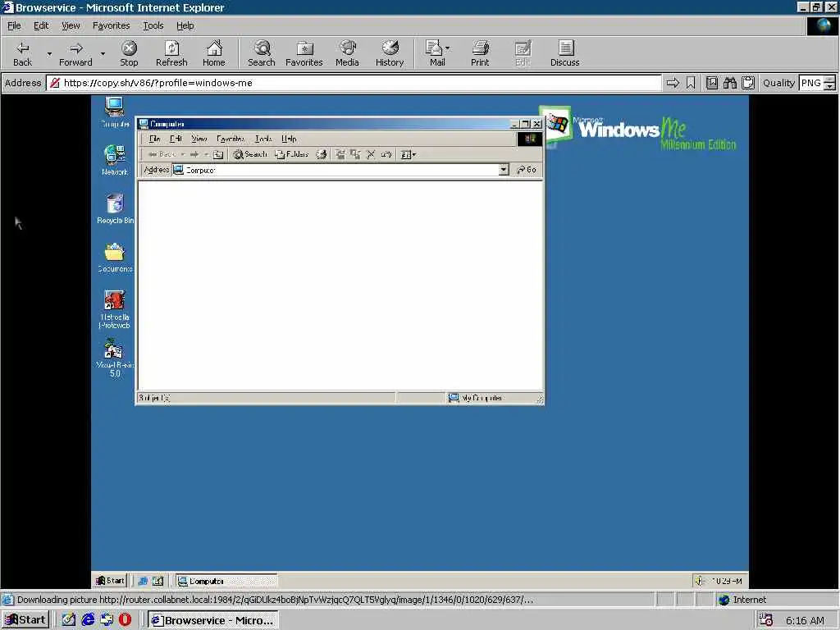Image resolution: width=840 pixels, height=630 pixels.
Task: Decrease Quality with the down stepper arrow
Action: [x=829, y=87]
